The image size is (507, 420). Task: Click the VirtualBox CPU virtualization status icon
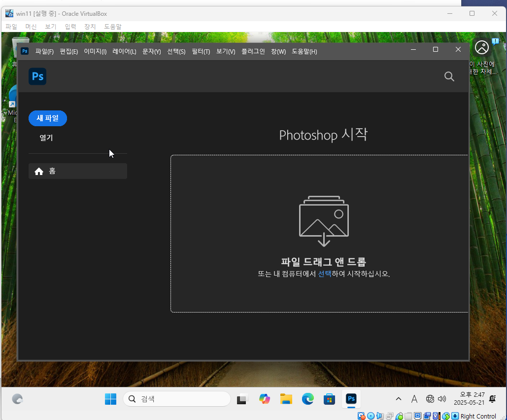436,416
